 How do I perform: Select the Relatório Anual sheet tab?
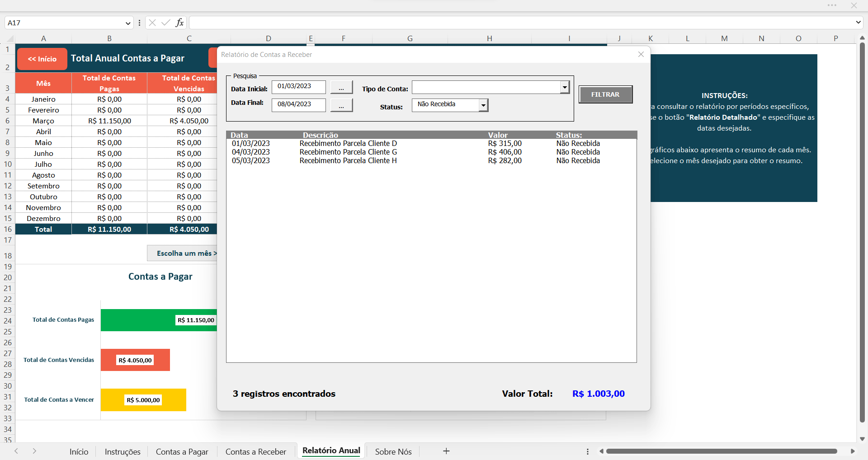(x=331, y=451)
